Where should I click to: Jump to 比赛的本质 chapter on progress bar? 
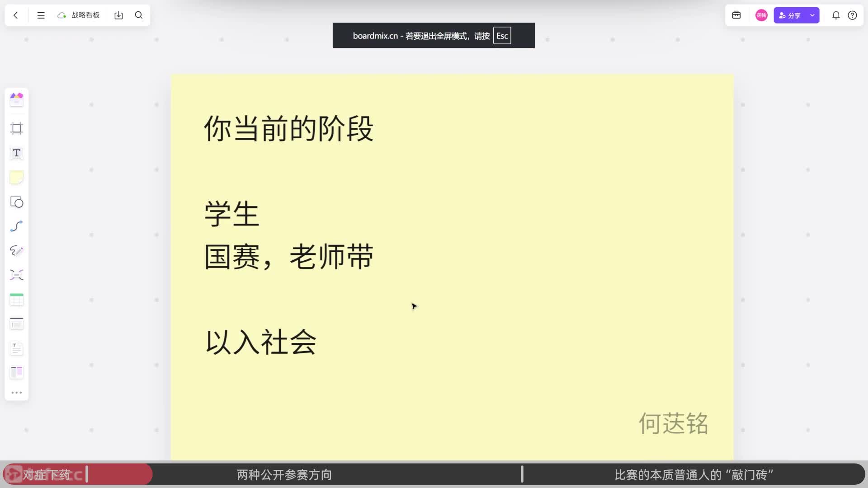coord(693,475)
